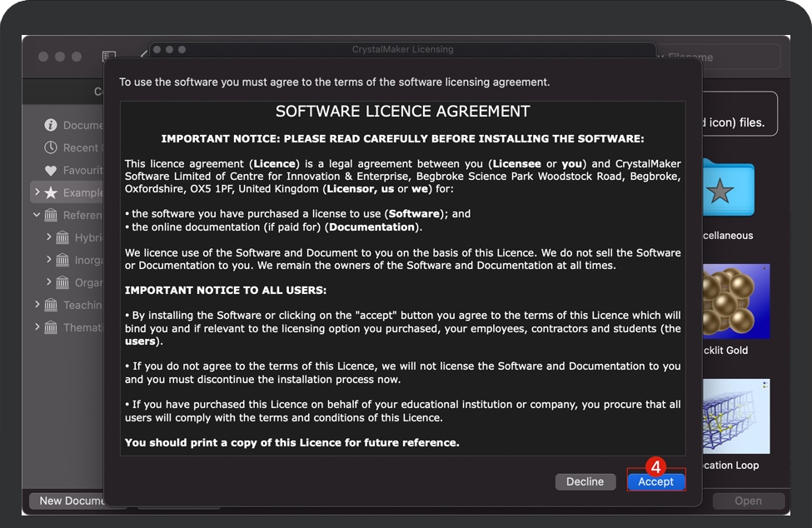Click the CrystalMaker Licensing window title

[x=403, y=49]
